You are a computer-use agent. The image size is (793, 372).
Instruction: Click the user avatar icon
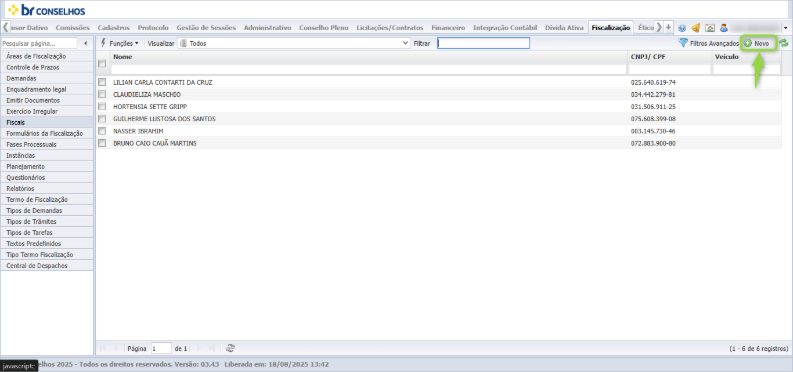pyautogui.click(x=724, y=28)
